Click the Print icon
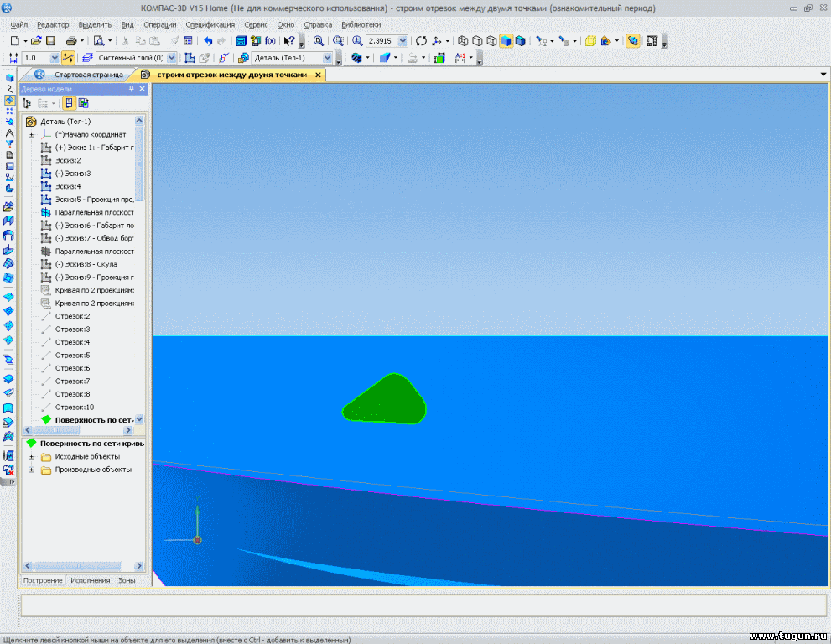The height and width of the screenshot is (644, 831). (x=71, y=41)
